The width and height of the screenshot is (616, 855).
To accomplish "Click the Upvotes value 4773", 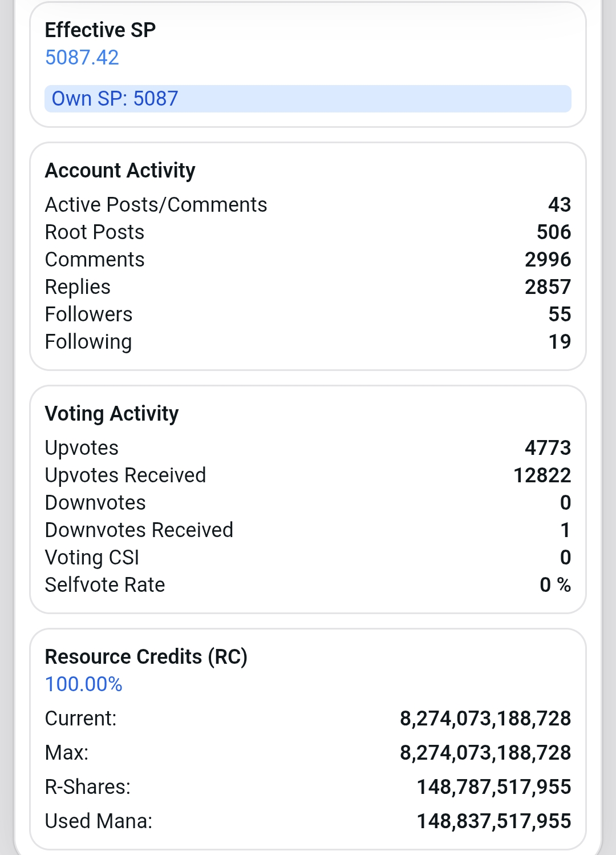I will (x=548, y=448).
